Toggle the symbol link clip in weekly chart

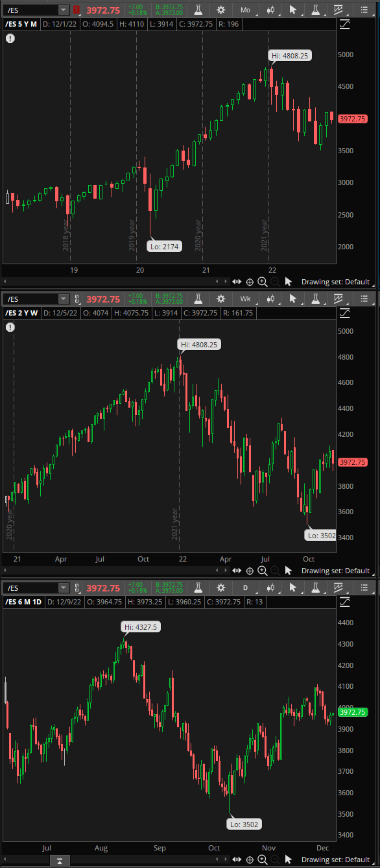pyautogui.click(x=77, y=299)
